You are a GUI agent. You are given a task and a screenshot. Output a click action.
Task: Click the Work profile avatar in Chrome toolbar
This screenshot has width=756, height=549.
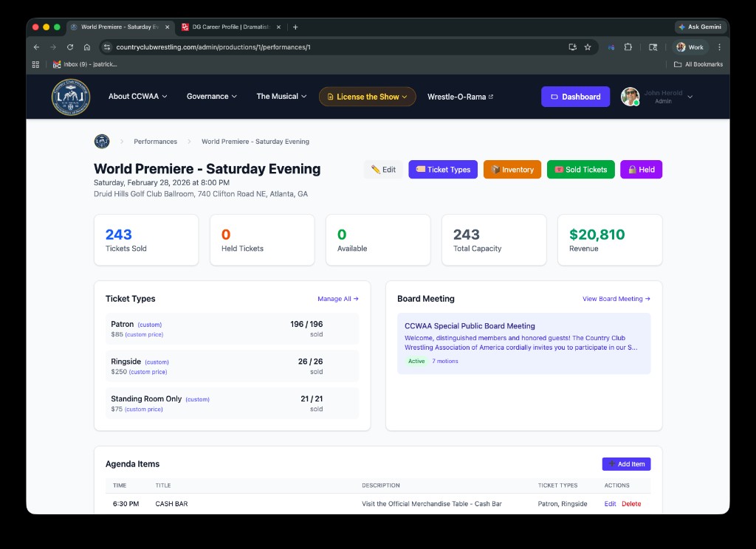(x=679, y=46)
